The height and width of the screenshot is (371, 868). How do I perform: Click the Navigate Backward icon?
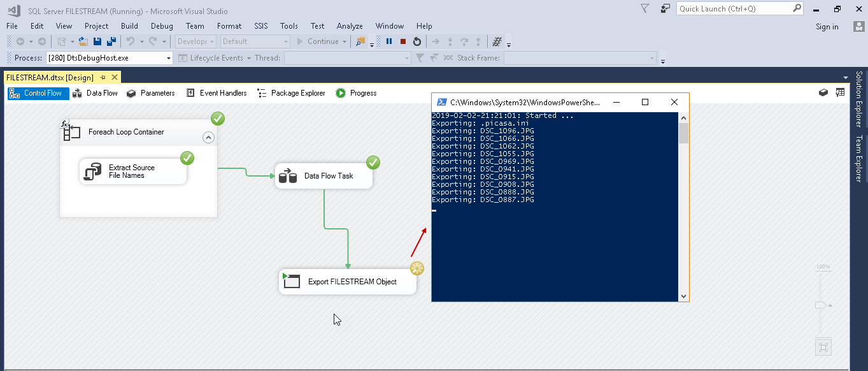tap(20, 41)
